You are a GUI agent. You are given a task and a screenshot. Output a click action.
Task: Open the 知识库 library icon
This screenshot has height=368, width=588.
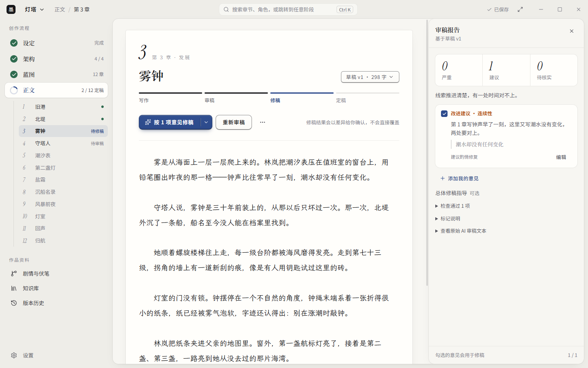[14, 288]
